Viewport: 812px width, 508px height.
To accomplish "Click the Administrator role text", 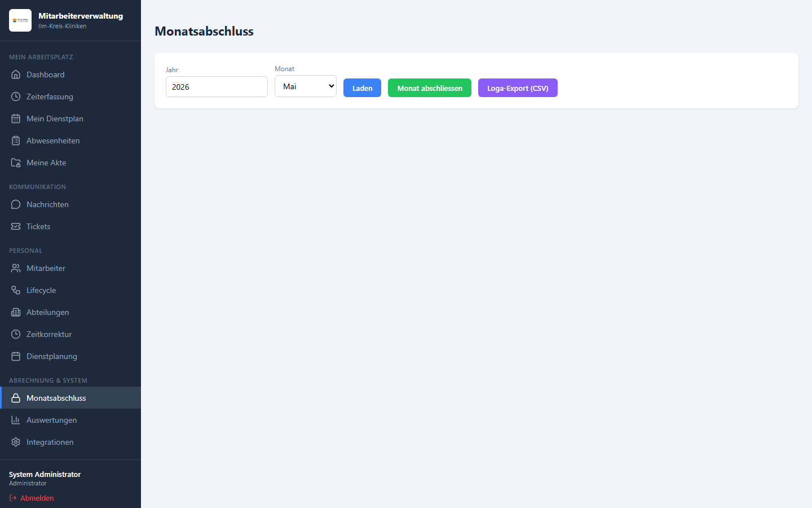I will (x=28, y=483).
